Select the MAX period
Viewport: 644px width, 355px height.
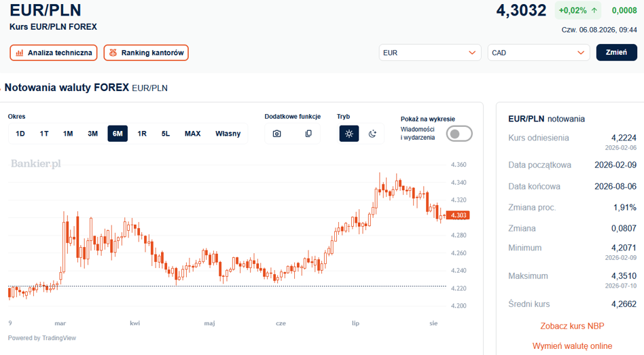click(x=193, y=134)
